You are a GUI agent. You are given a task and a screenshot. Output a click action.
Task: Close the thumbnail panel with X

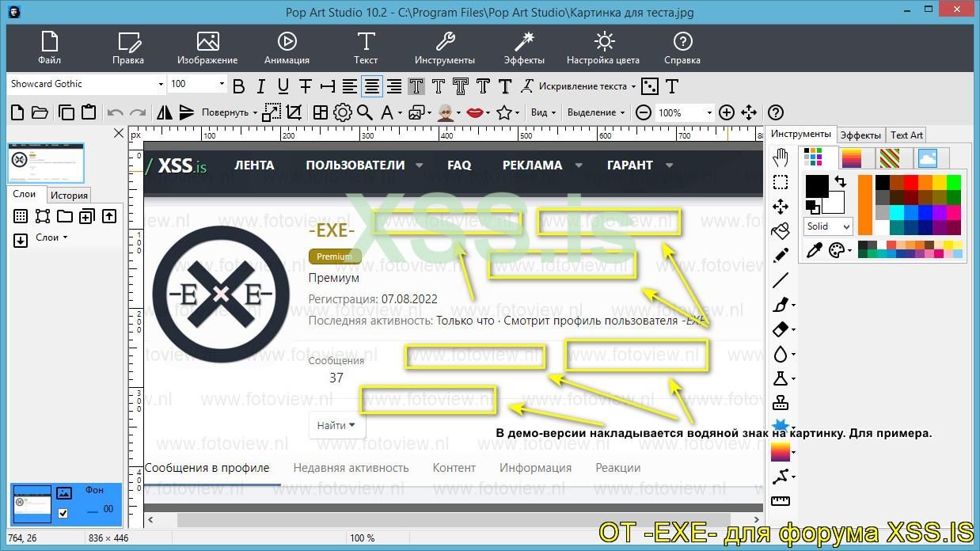click(119, 134)
